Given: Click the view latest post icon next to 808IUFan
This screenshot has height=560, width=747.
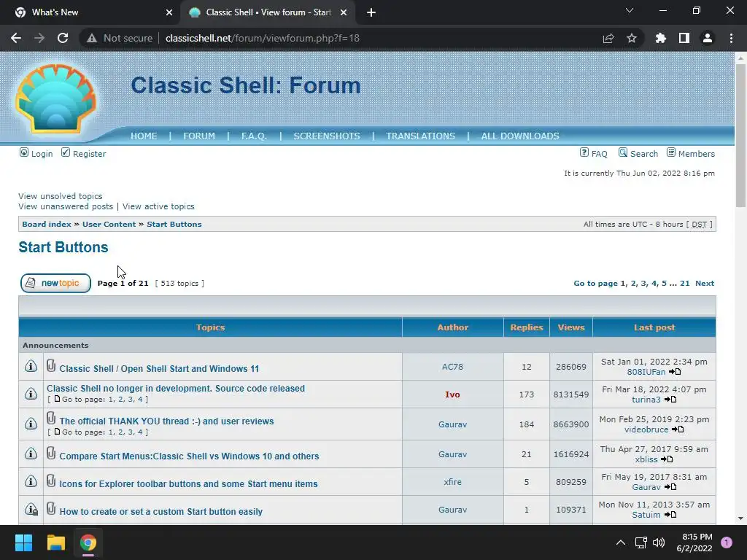Looking at the screenshot, I should (675, 372).
